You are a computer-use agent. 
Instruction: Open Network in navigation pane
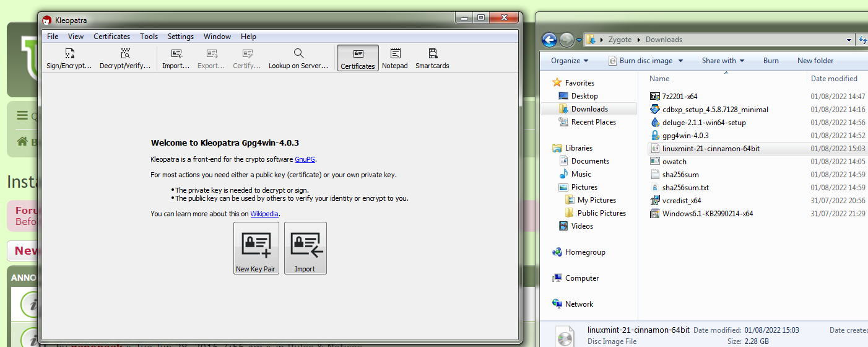click(573, 304)
